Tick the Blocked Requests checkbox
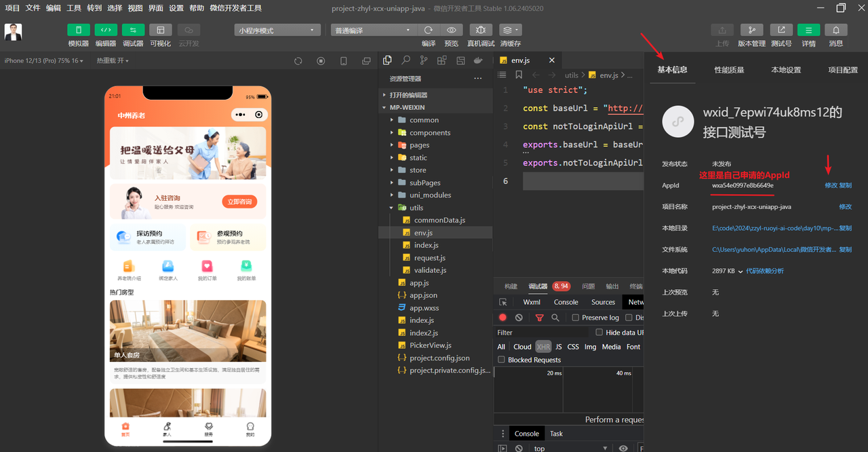 (502, 360)
